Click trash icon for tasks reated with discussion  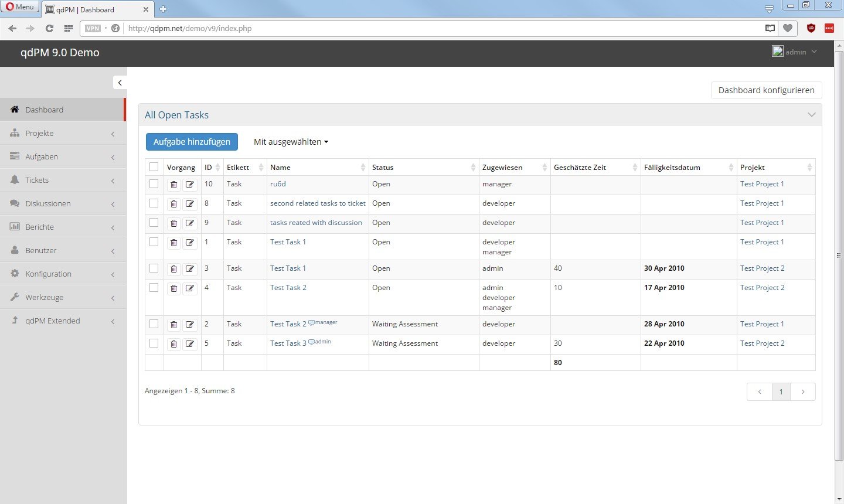click(173, 224)
